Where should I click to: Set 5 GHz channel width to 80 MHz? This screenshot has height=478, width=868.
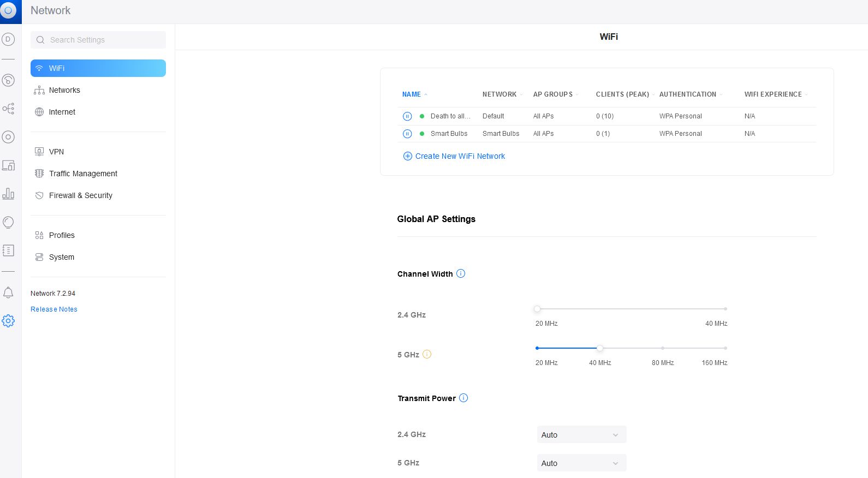coord(663,348)
